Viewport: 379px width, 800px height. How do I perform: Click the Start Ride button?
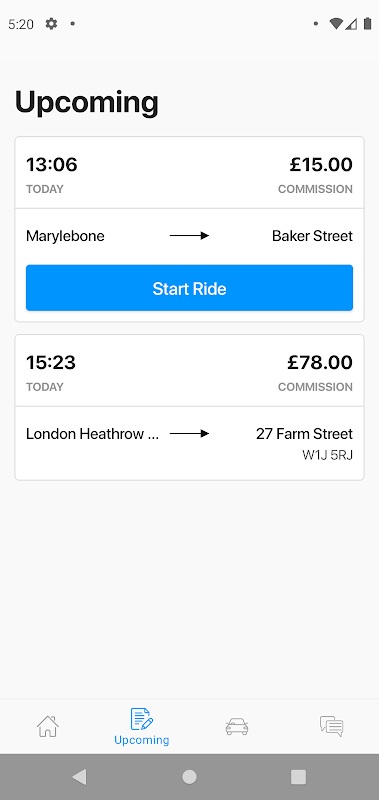click(x=189, y=288)
